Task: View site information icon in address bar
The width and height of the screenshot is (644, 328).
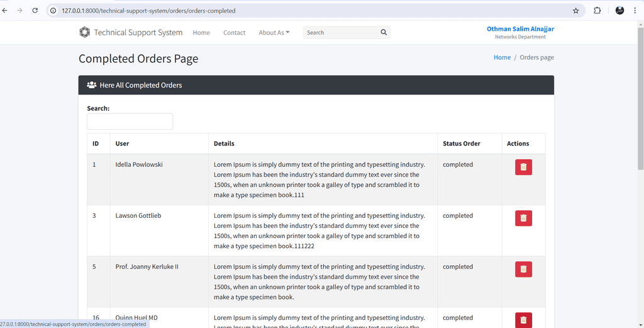Action: pos(53,11)
